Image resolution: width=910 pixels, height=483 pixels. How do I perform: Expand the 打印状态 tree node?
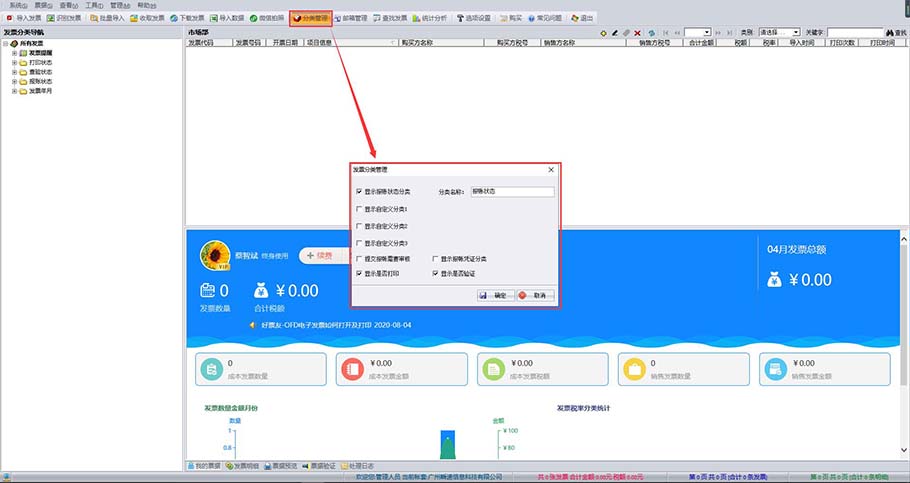14,62
